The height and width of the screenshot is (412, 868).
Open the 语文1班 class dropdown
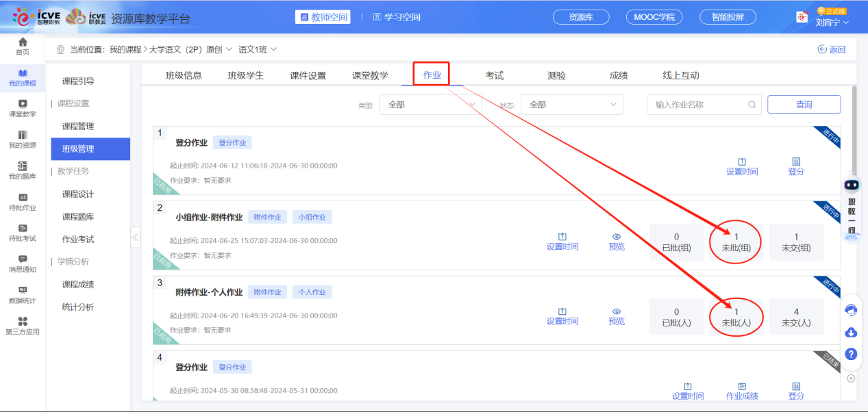click(258, 49)
